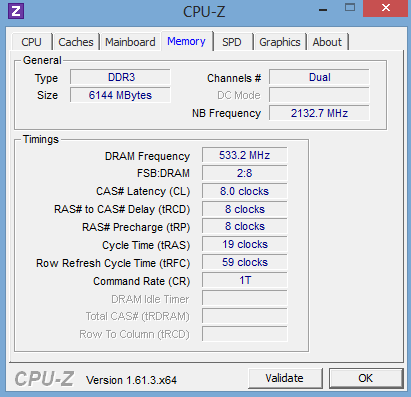This screenshot has width=411, height=397.
Task: Click the OK button
Action: point(366,378)
